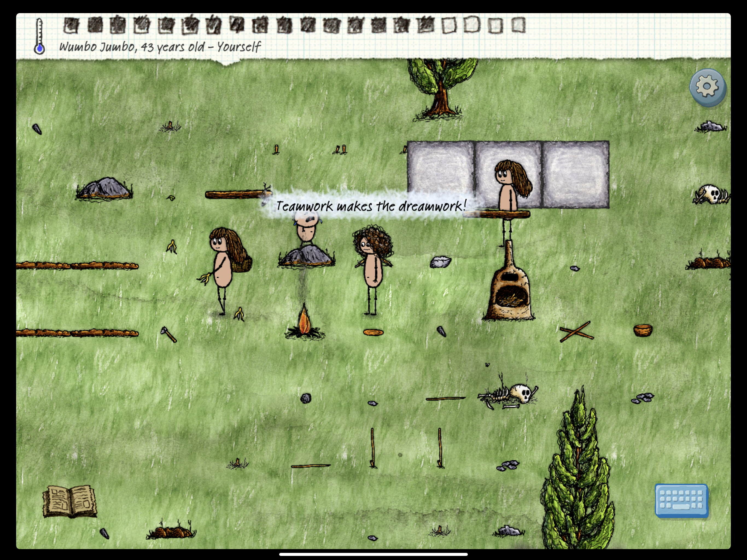Tap the small rock pile top right
Viewport: 747px width, 560px height.
tap(711, 127)
